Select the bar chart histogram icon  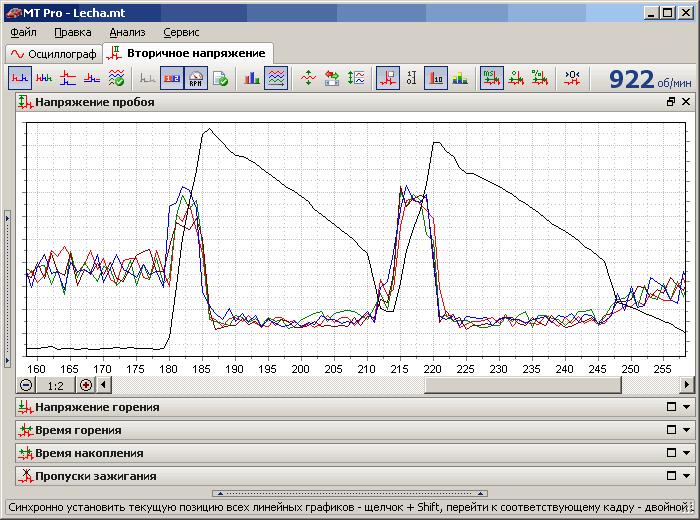pos(252,78)
